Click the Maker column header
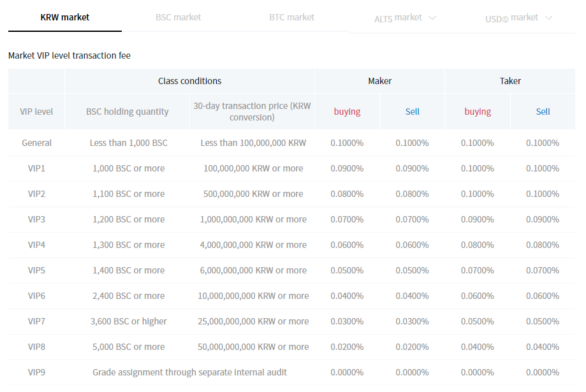Viewport: 586px width, 392px height. coord(379,81)
